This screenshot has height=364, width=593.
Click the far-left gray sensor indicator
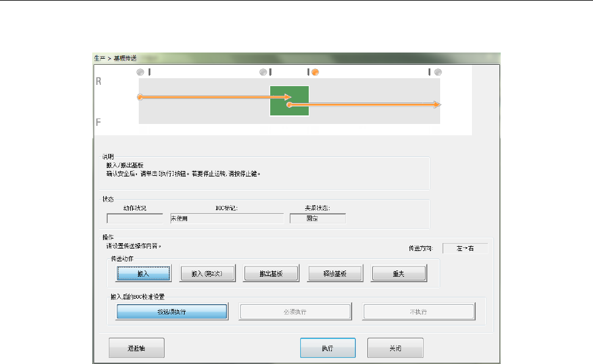tap(141, 72)
